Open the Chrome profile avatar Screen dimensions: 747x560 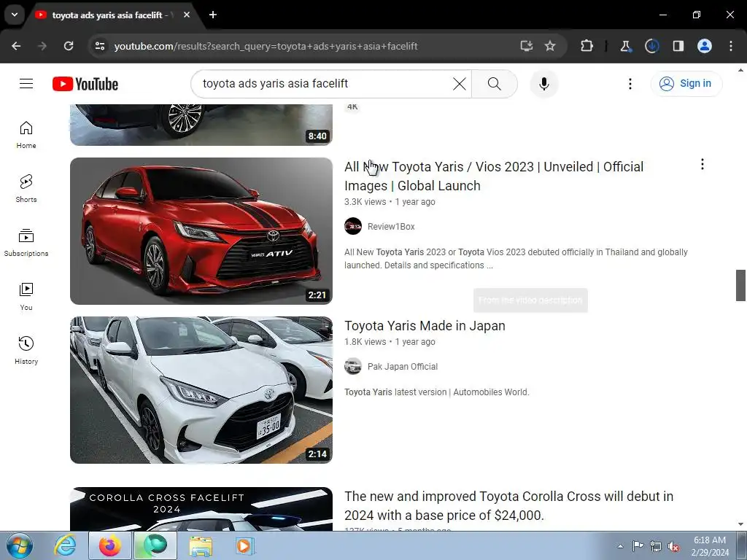click(705, 46)
